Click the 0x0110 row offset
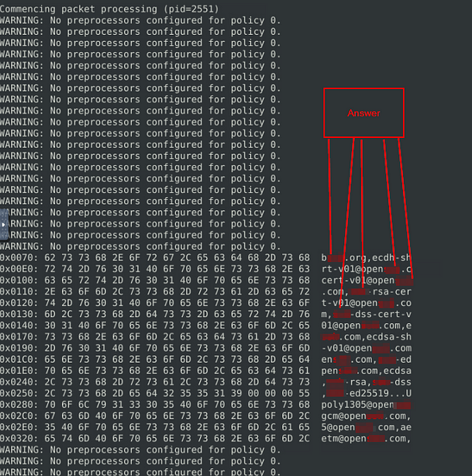The height and width of the screenshot is (476, 472). pyautogui.click(x=19, y=291)
